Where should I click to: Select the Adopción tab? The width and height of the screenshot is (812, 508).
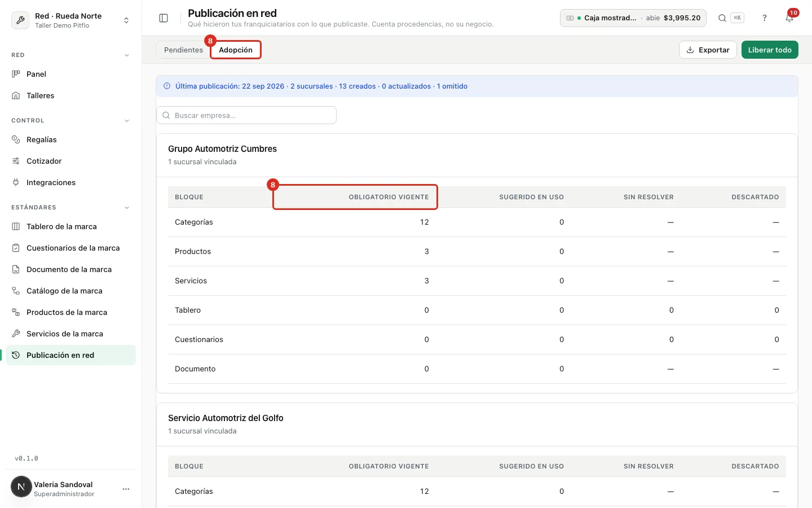(236, 50)
